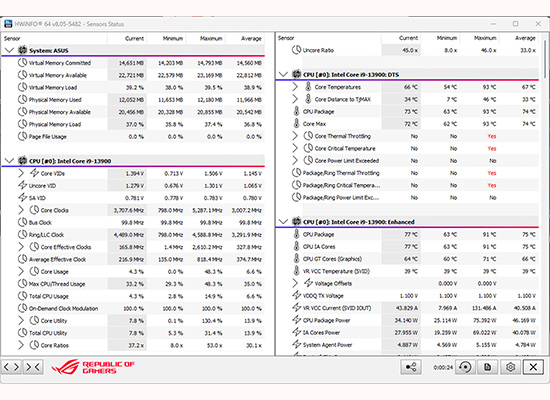The image size is (550, 400).
Task: Expand the Core Usage row
Action: pyautogui.click(x=21, y=271)
